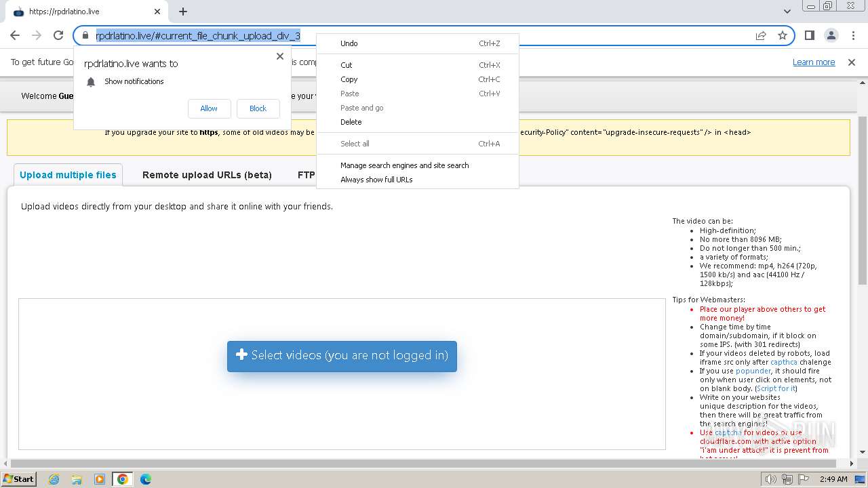Open the Chrome profile avatar
Viewport: 868px width, 488px height.
coord(831,35)
